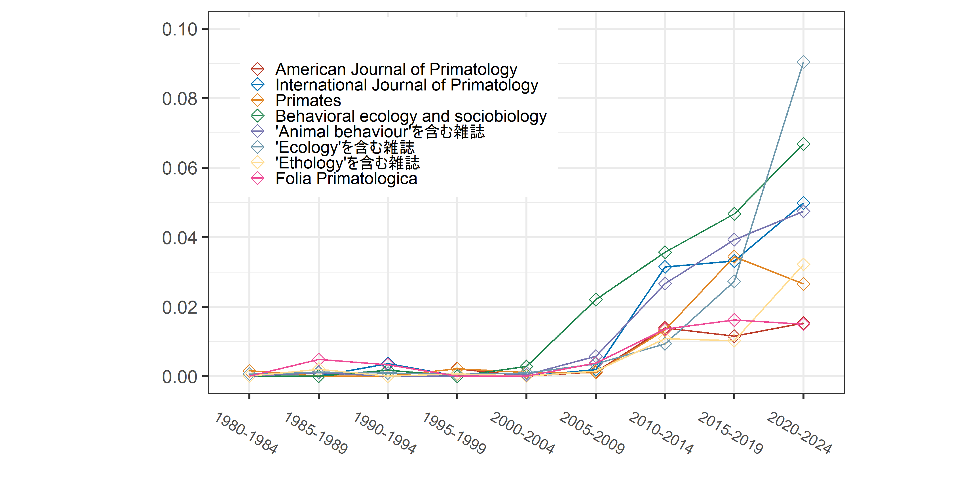980x490 pixels.
Task: Click the 'Ethology'を含む雑誌 legend label
Action: click(x=347, y=163)
